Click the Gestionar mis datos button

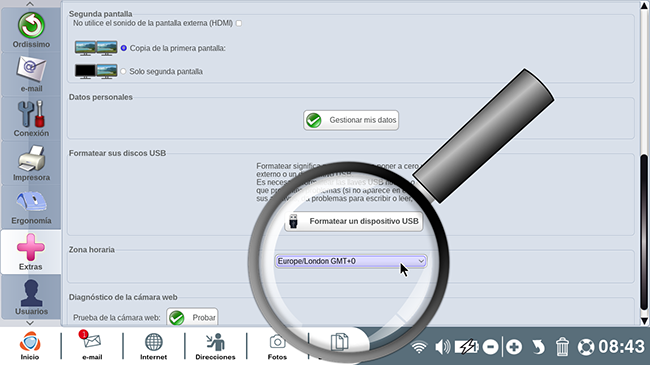351,120
